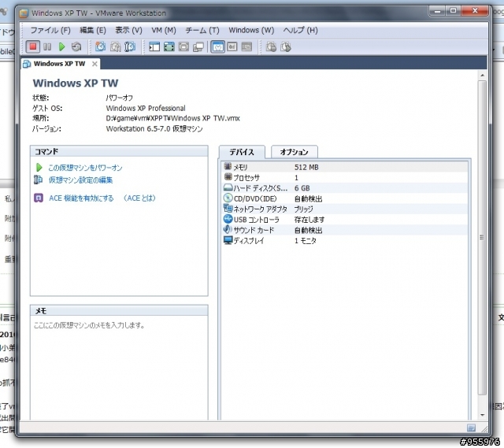Viewport: 504px width, 448px height.
Task: Click the console view toolbar icon
Action: (x=246, y=47)
